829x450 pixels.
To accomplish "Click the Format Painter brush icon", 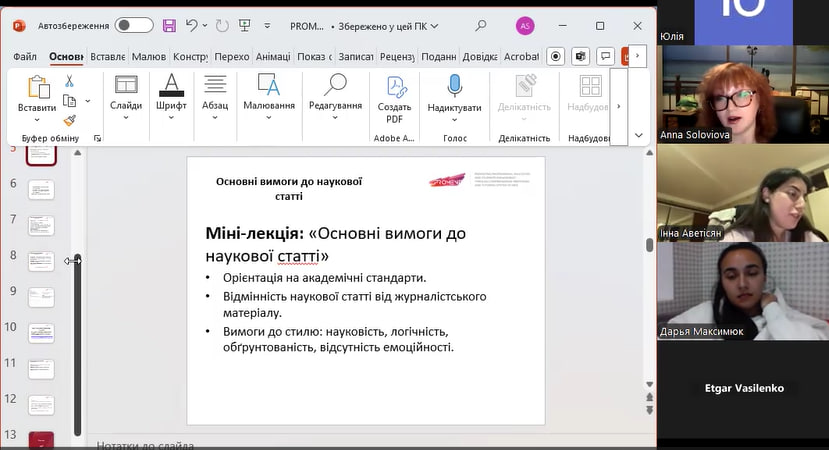I will click(69, 121).
